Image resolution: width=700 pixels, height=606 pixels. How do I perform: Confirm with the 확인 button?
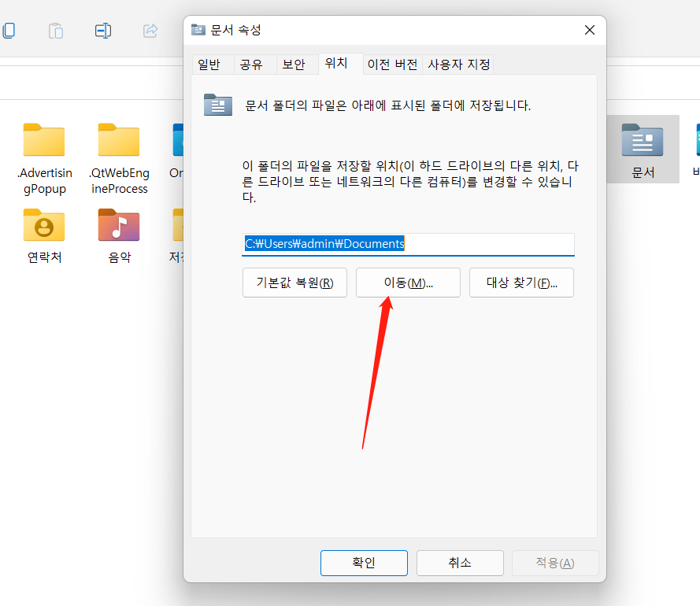pos(364,563)
